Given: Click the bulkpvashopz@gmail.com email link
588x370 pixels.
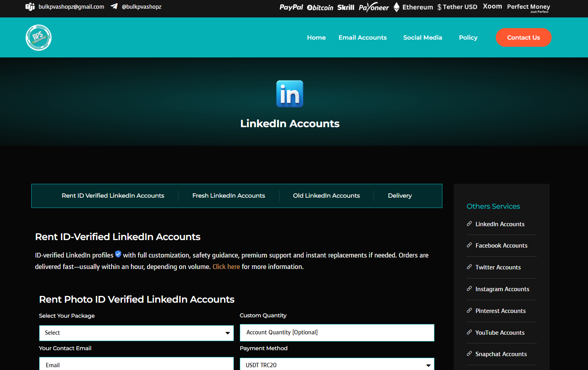Looking at the screenshot, I should point(71,7).
